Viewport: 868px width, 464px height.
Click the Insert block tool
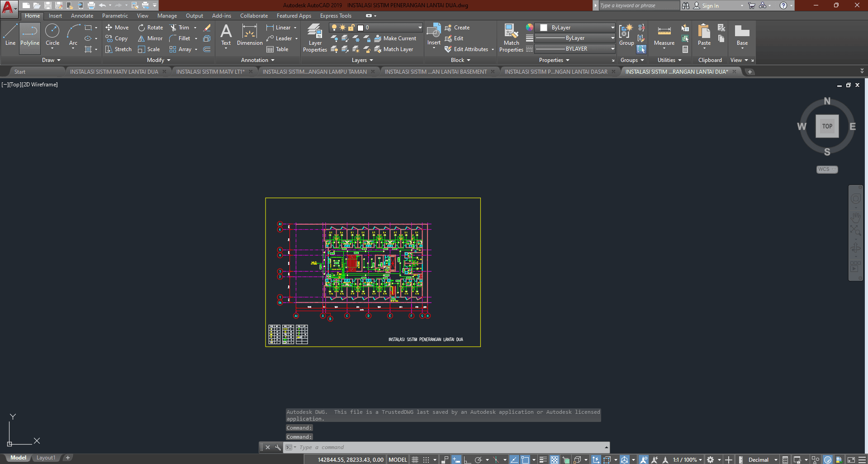click(x=434, y=34)
